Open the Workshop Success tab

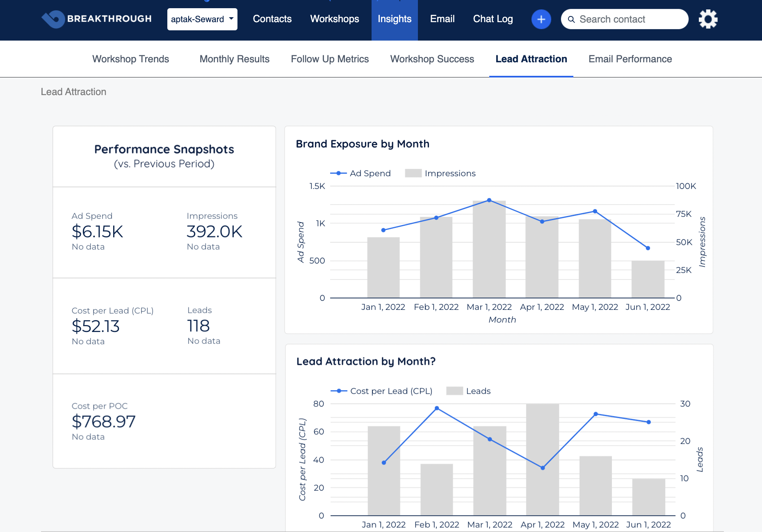point(432,59)
